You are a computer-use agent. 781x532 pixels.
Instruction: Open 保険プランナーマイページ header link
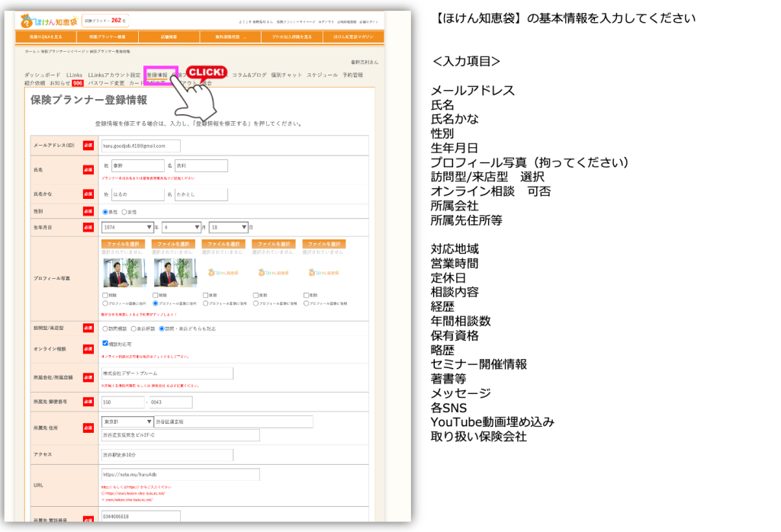click(x=296, y=22)
